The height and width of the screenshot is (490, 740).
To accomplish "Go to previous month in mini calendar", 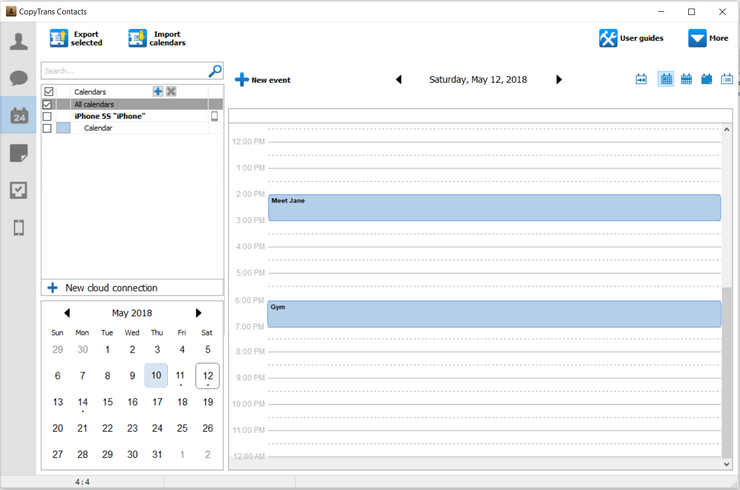I will pyautogui.click(x=67, y=313).
